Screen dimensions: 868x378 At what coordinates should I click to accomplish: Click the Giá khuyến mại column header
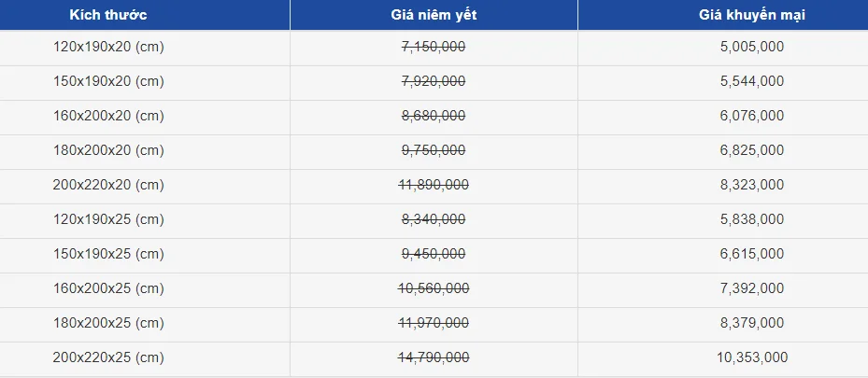tap(752, 15)
